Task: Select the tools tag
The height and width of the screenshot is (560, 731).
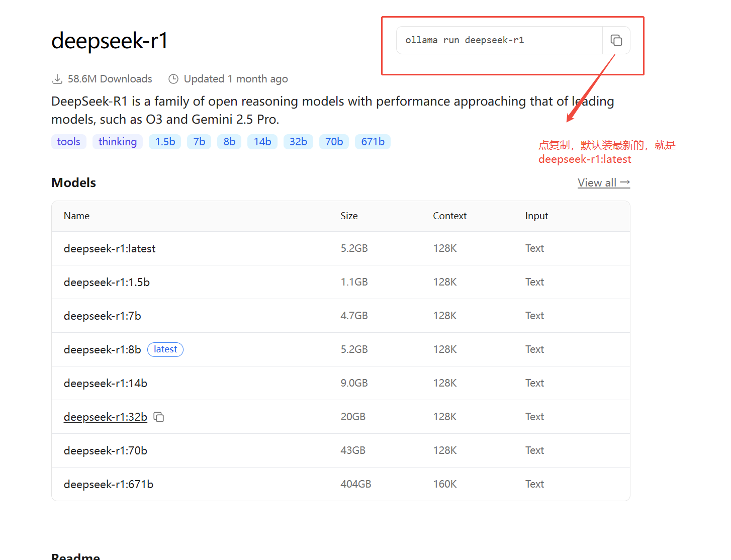Action: (69, 142)
